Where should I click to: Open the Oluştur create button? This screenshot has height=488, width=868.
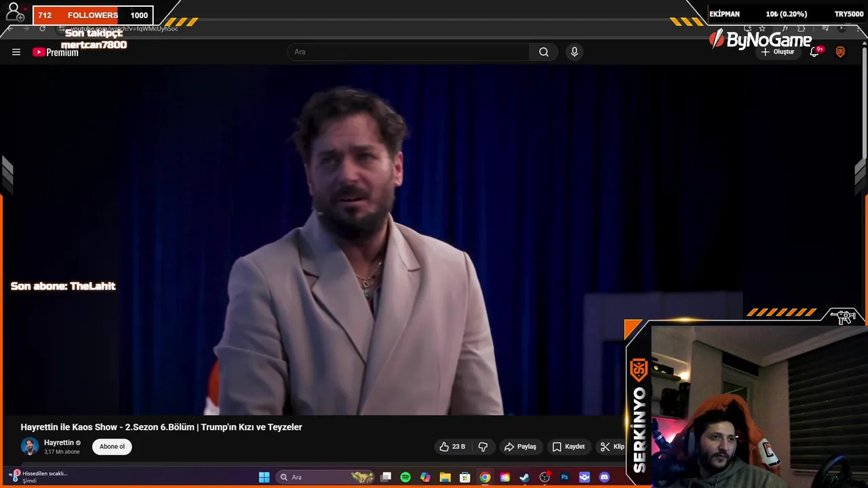777,52
